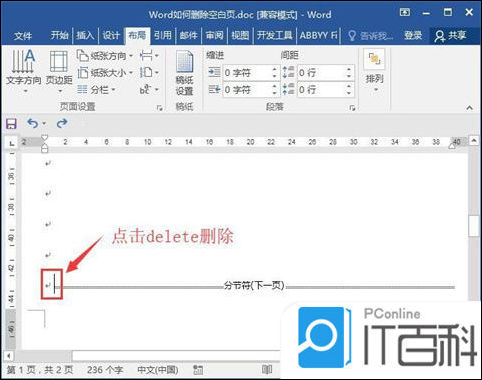Open the 页边距 margins dropdown
The height and width of the screenshot is (380, 482).
[59, 71]
